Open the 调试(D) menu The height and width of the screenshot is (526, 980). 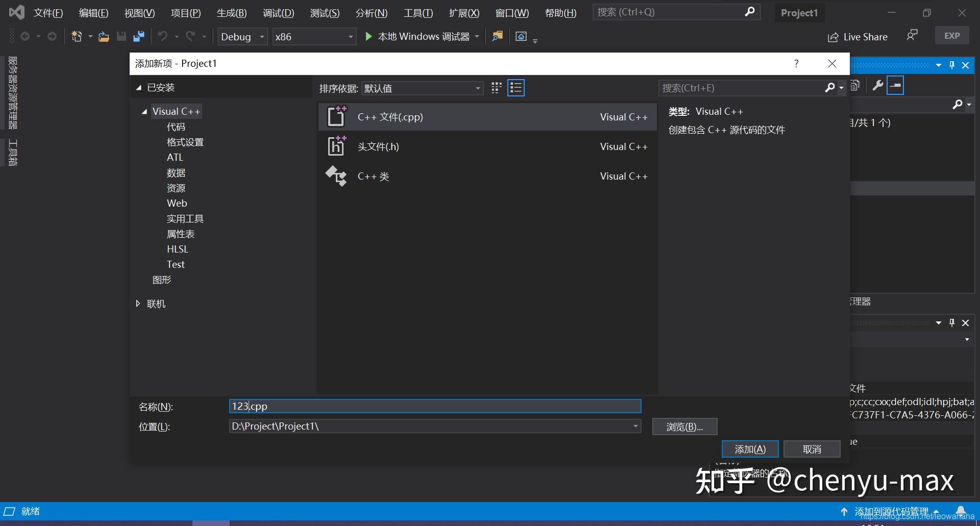click(278, 13)
